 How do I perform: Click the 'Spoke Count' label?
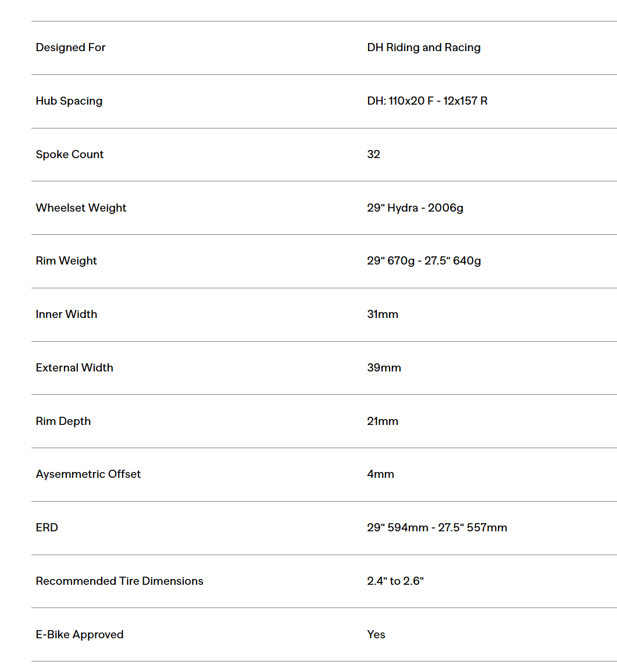(69, 154)
